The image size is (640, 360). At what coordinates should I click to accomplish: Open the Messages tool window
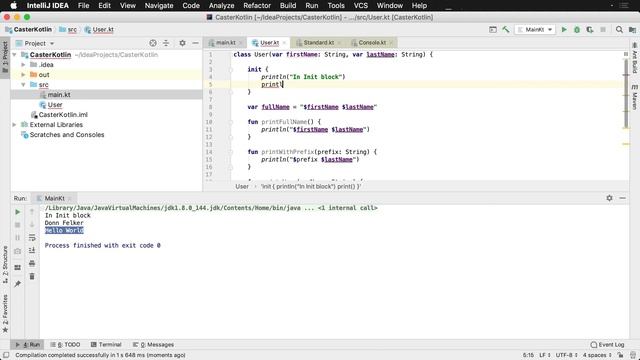pos(153,344)
